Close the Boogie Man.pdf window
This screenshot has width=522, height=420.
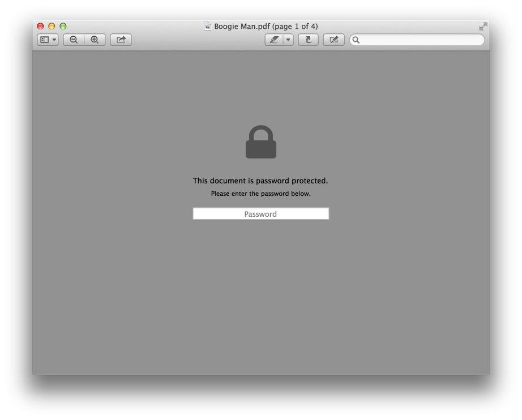[x=40, y=26]
